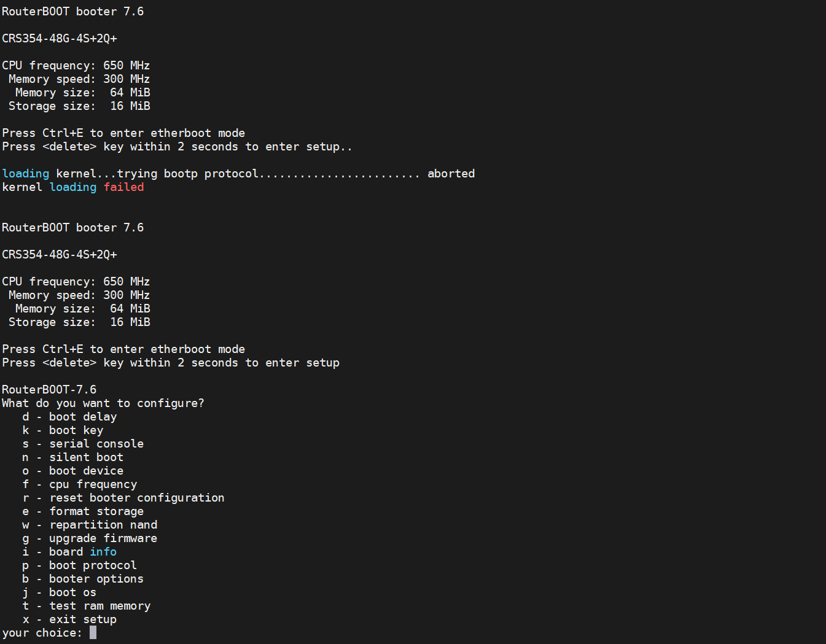Select the 'j - boot os' option
This screenshot has height=644, width=826.
click(x=59, y=592)
